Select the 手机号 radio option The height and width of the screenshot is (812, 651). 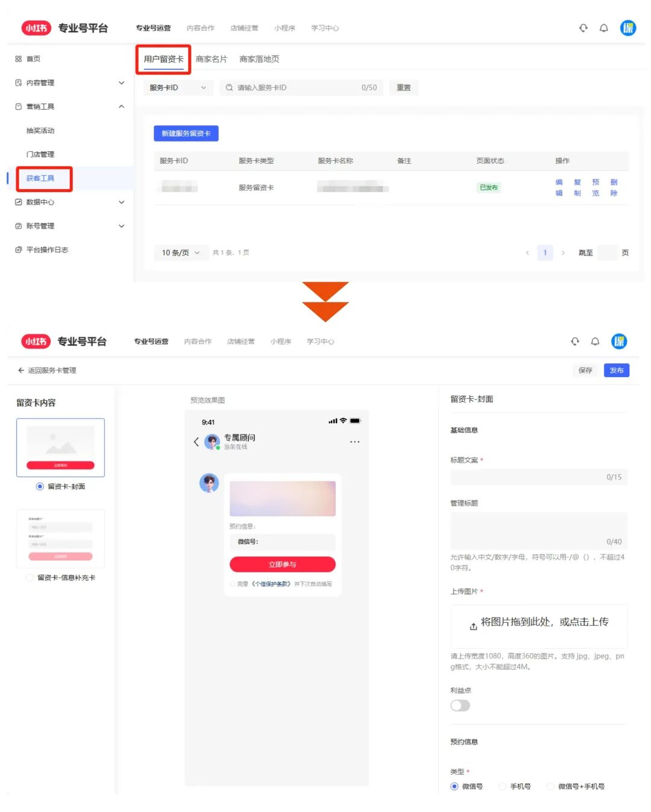(x=502, y=786)
